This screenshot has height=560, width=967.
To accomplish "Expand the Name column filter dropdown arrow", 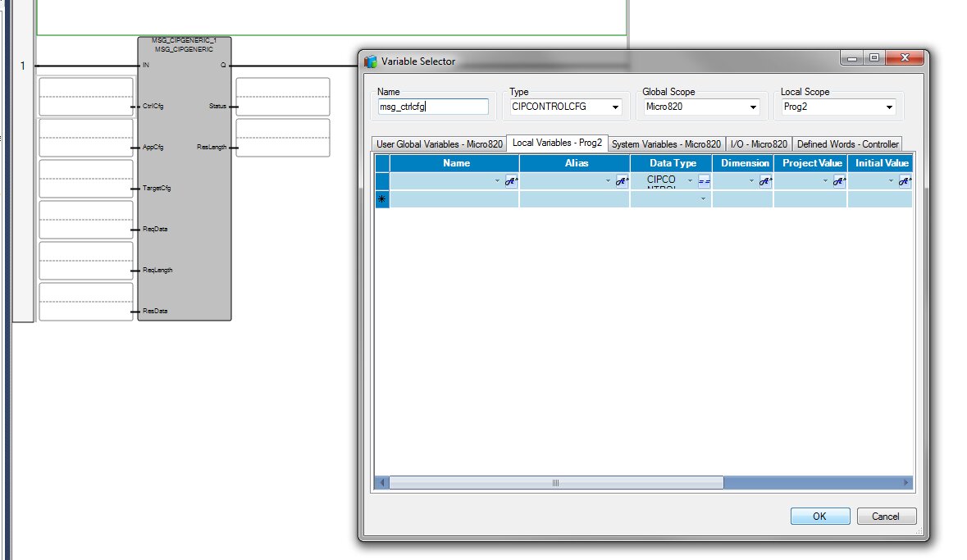I will coord(497,180).
